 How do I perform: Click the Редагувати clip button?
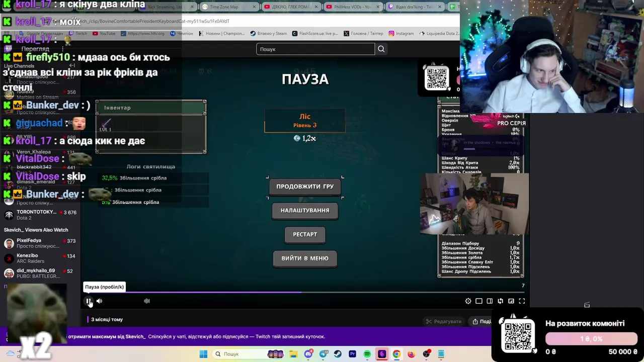(x=443, y=321)
